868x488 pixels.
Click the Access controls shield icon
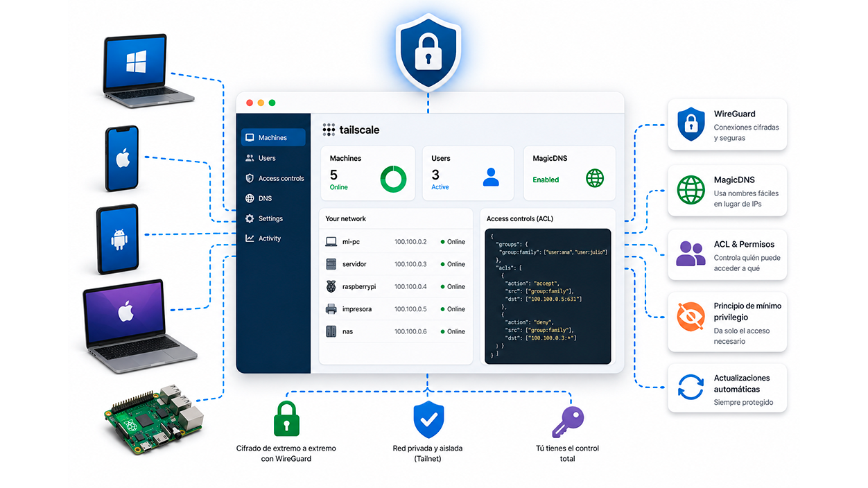pyautogui.click(x=250, y=178)
